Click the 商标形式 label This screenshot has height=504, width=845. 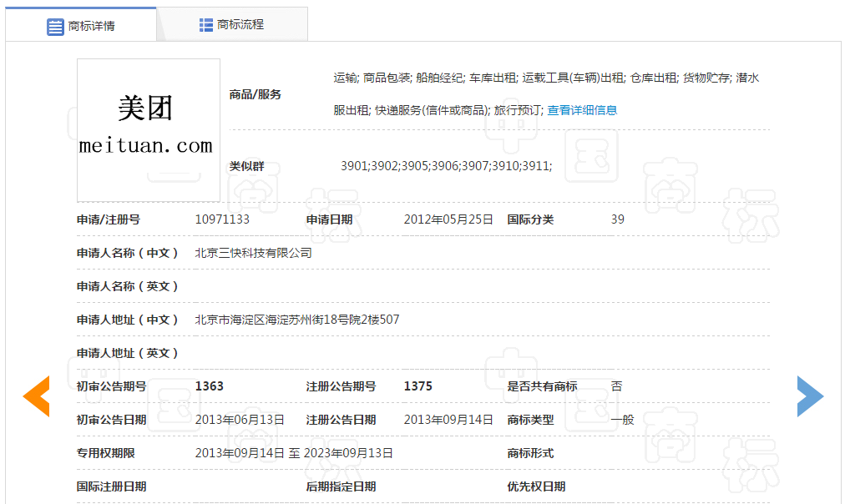click(530, 453)
